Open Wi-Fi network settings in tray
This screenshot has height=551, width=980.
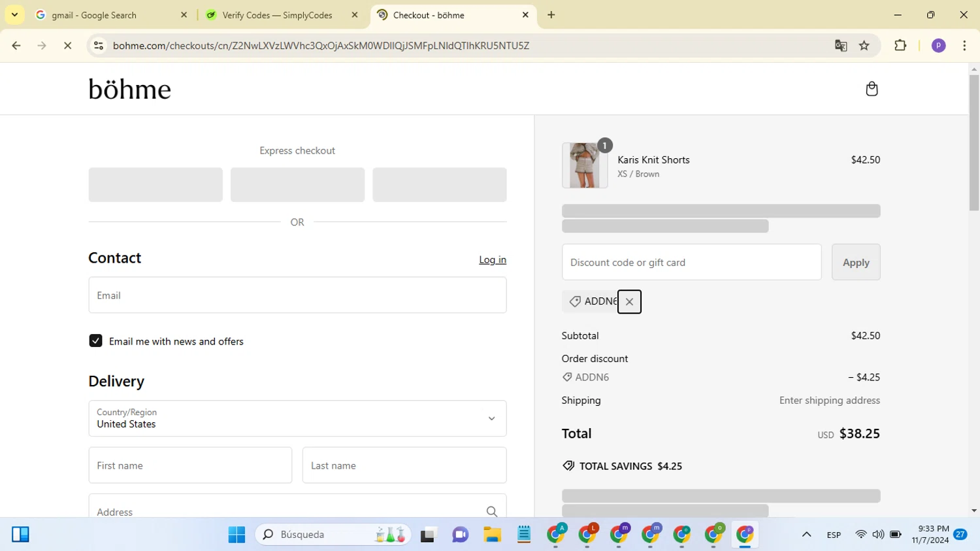(861, 535)
